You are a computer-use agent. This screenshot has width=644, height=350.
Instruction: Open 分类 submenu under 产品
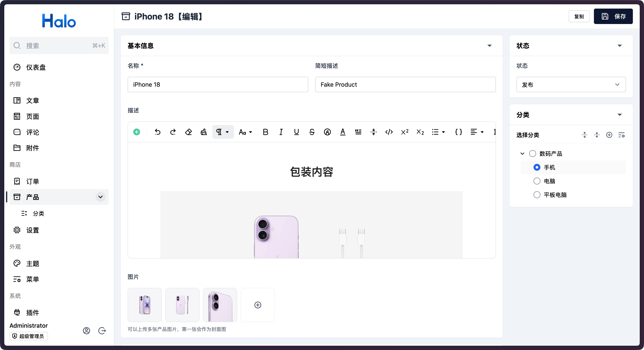39,214
